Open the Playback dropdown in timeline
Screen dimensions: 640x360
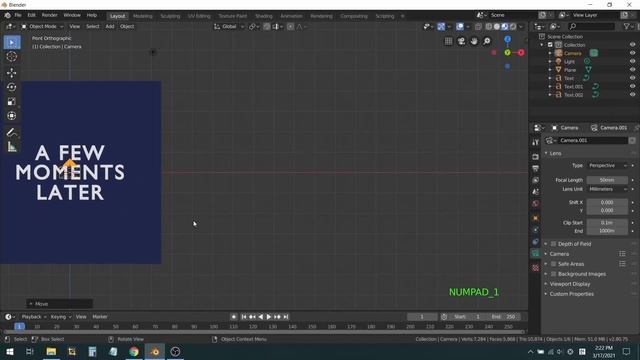click(33, 317)
